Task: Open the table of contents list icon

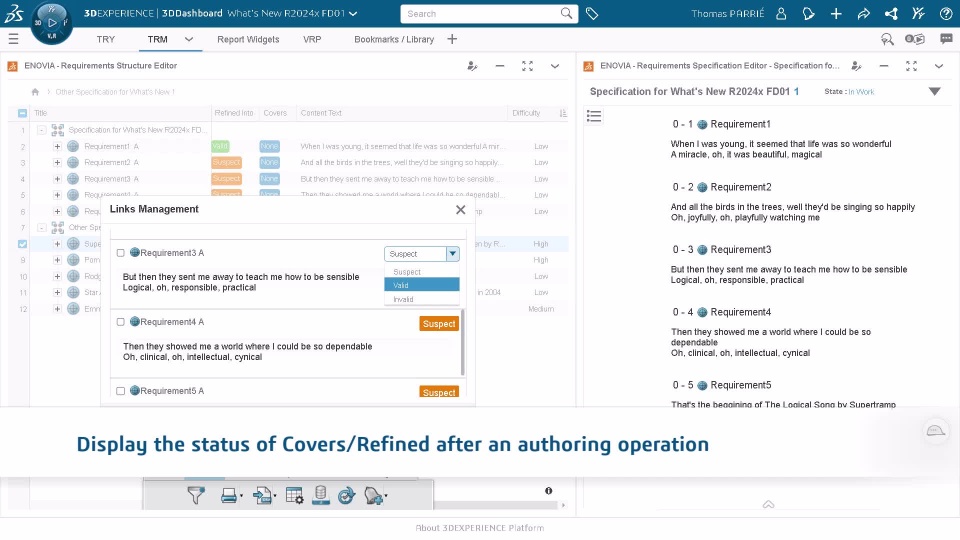Action: tap(594, 116)
